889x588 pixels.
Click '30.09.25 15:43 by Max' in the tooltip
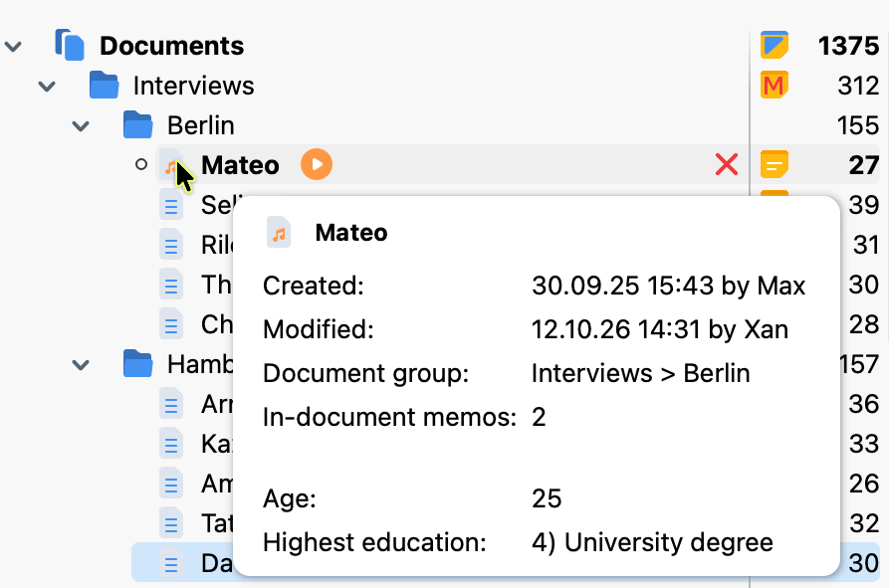pyautogui.click(x=668, y=287)
